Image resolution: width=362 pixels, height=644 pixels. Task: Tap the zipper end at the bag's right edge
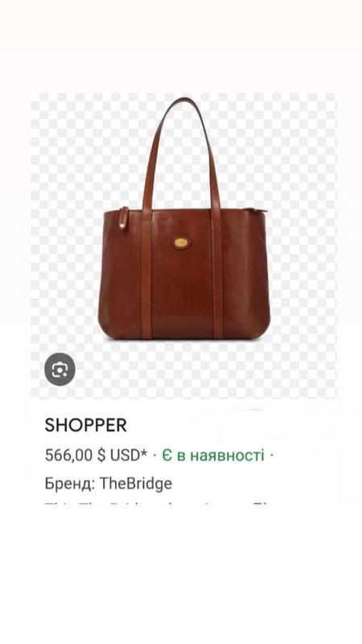(257, 210)
